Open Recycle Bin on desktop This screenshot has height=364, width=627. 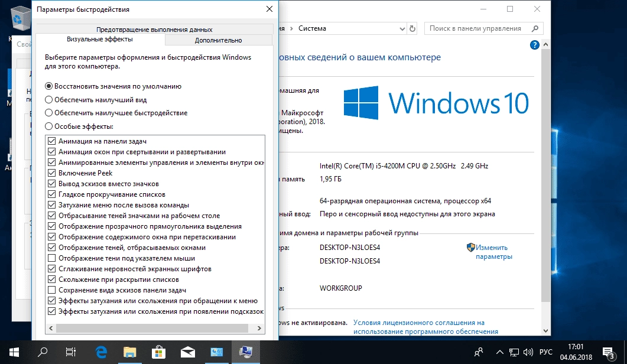click(x=20, y=18)
